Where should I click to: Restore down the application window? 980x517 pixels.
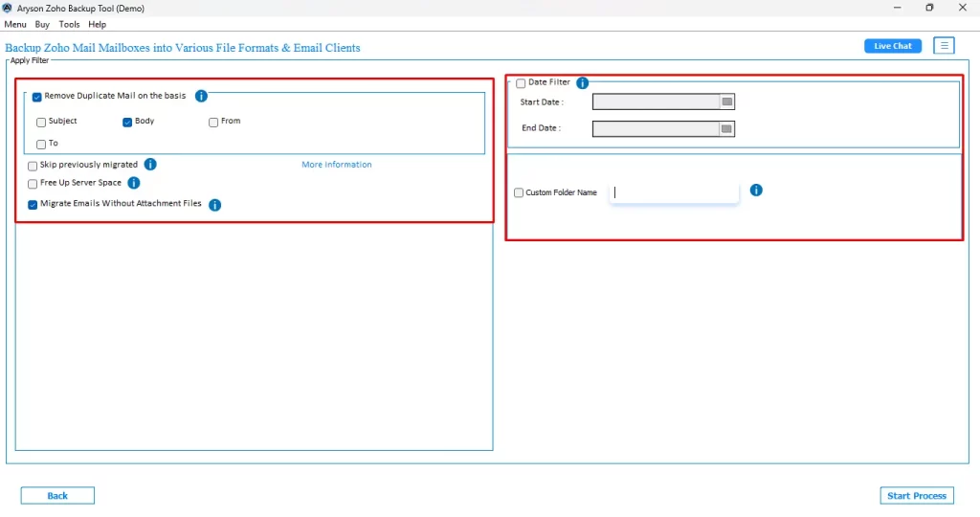coord(929,8)
